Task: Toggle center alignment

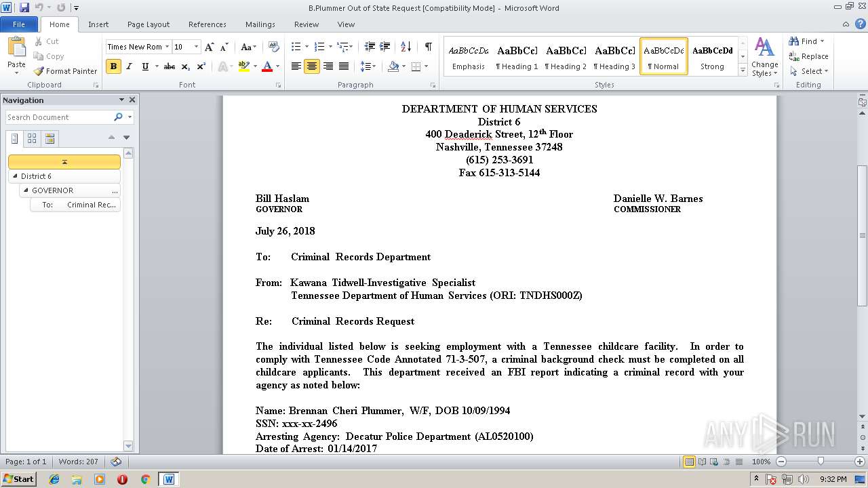Action: click(312, 66)
